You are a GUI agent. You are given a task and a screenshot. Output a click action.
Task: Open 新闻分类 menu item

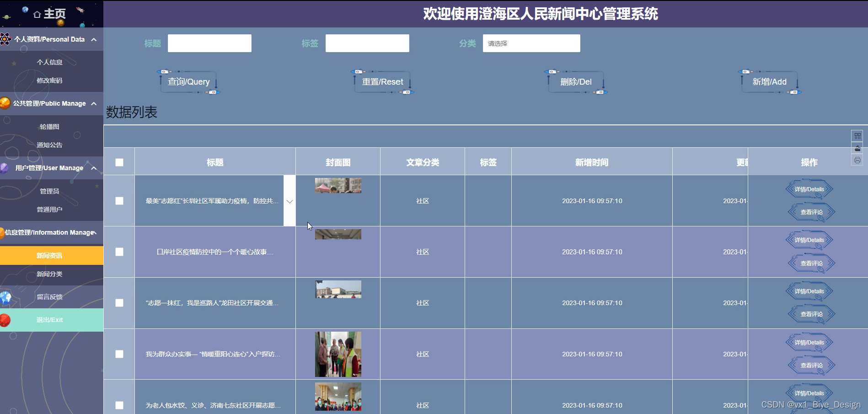(50, 274)
